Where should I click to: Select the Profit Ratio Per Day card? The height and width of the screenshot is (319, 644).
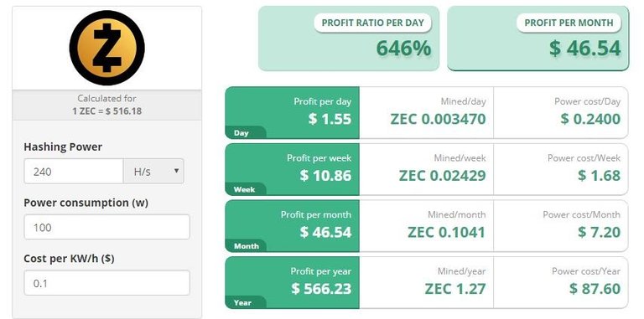point(349,39)
